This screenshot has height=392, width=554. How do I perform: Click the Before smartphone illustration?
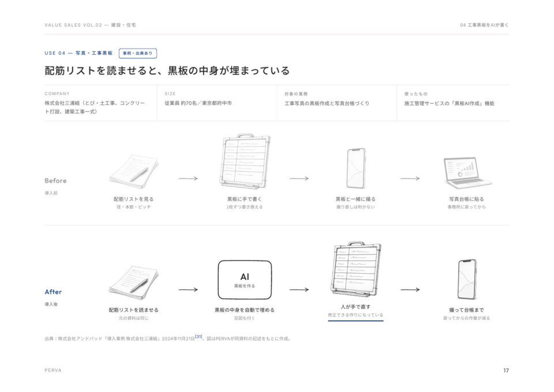[355, 169]
